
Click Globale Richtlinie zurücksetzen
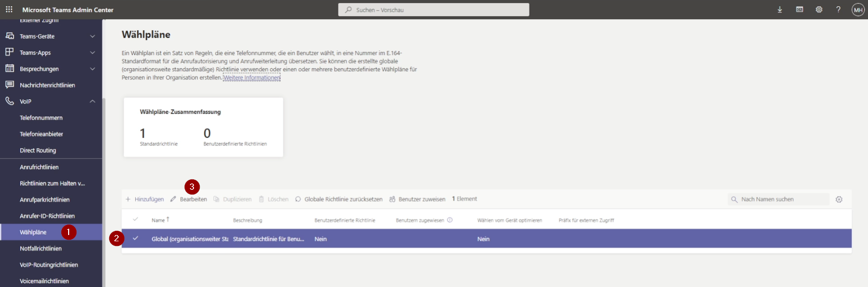pyautogui.click(x=339, y=199)
